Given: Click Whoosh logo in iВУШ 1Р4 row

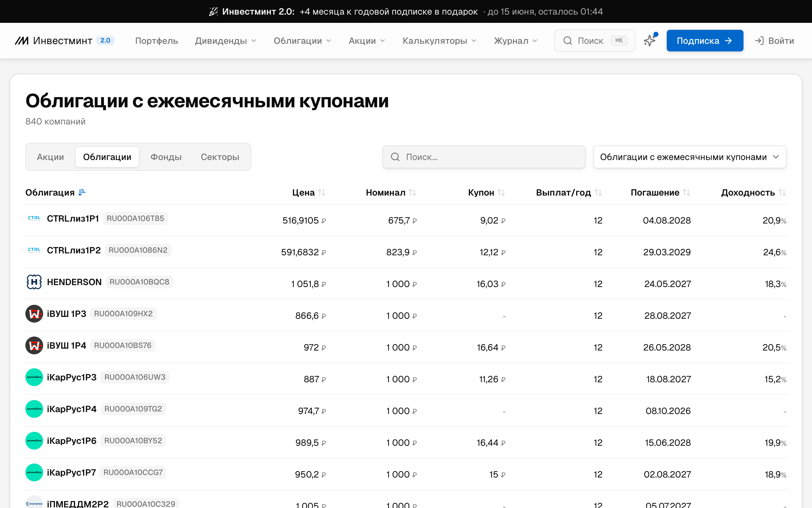Looking at the screenshot, I should pos(34,345).
